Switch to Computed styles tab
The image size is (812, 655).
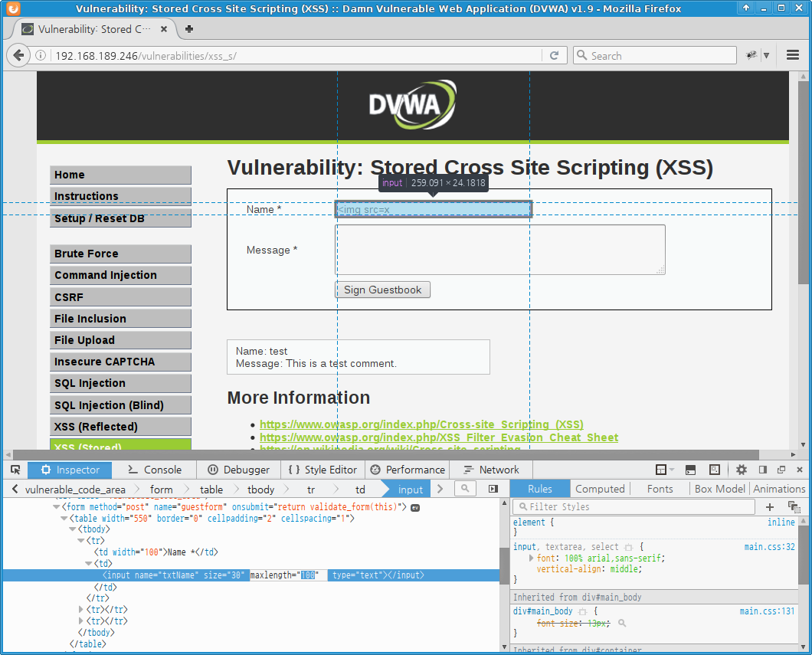click(600, 489)
